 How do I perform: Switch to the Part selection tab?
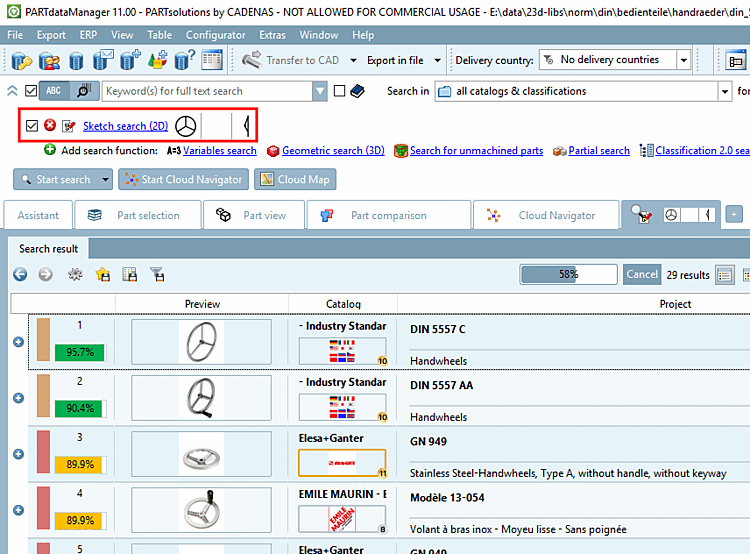137,215
